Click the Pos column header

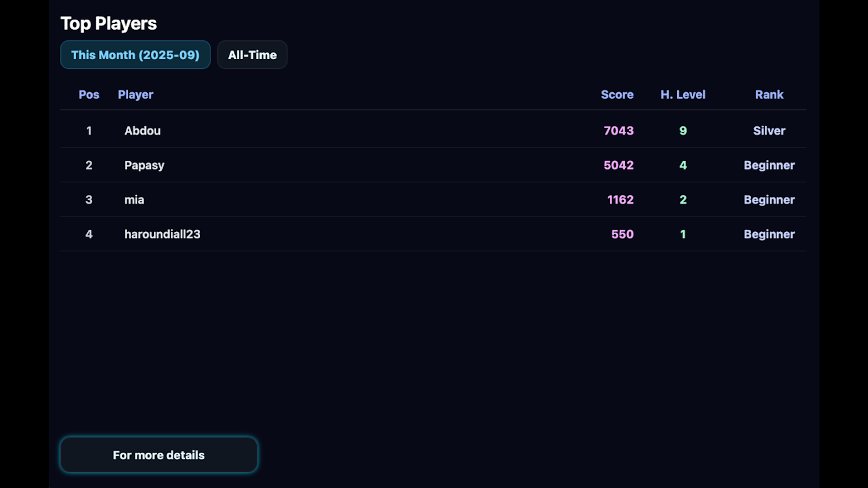(89, 95)
